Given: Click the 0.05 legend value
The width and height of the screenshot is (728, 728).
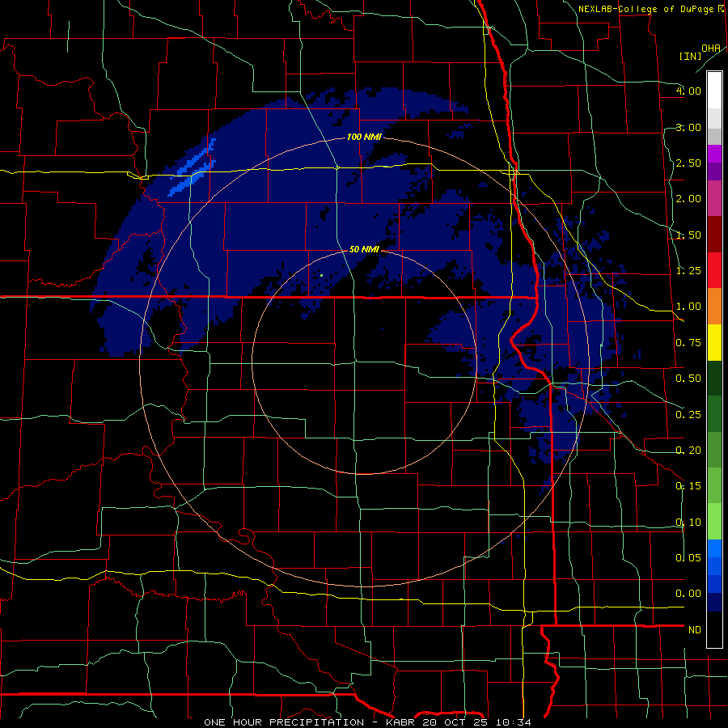Looking at the screenshot, I should click(x=688, y=558).
